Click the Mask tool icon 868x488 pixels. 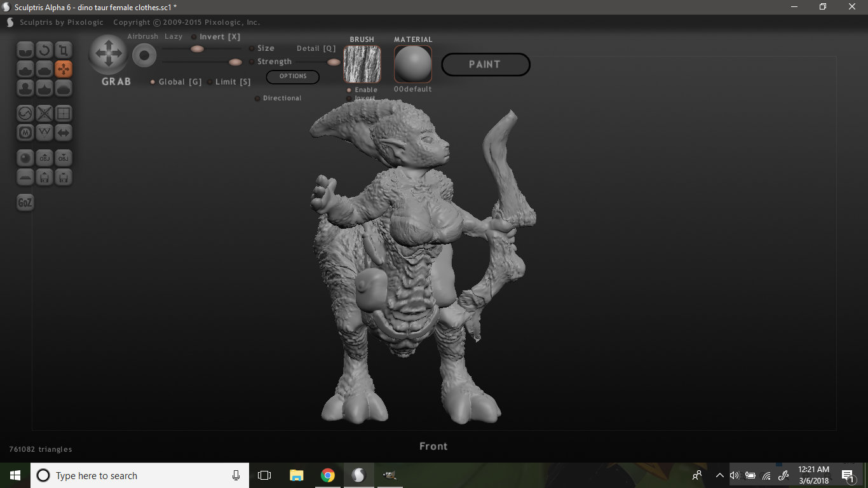pyautogui.click(x=25, y=133)
